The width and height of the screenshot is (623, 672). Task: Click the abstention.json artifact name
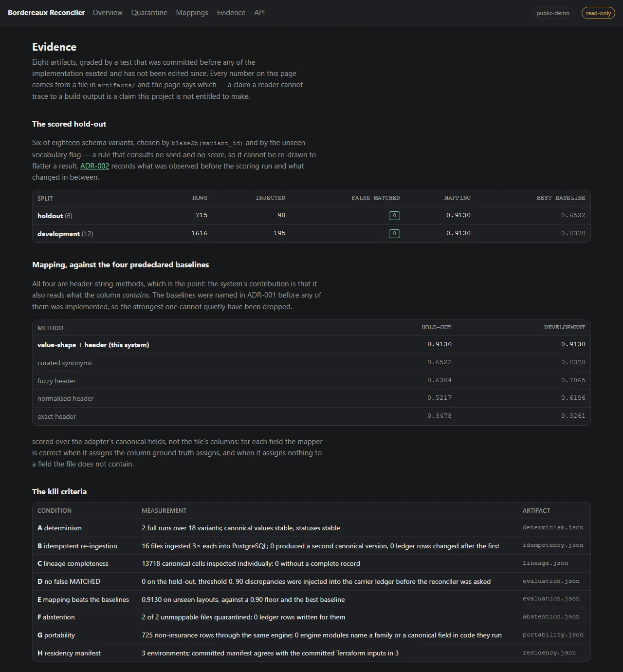pos(551,616)
